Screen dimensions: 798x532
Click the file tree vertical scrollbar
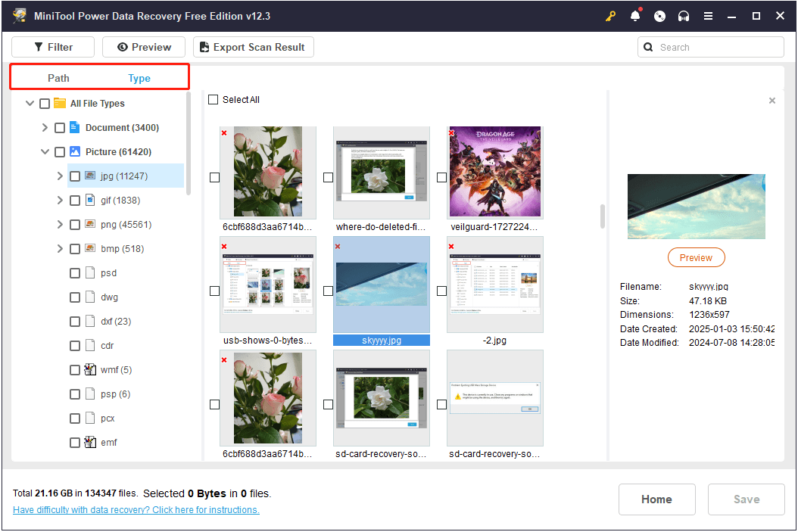pyautogui.click(x=189, y=144)
